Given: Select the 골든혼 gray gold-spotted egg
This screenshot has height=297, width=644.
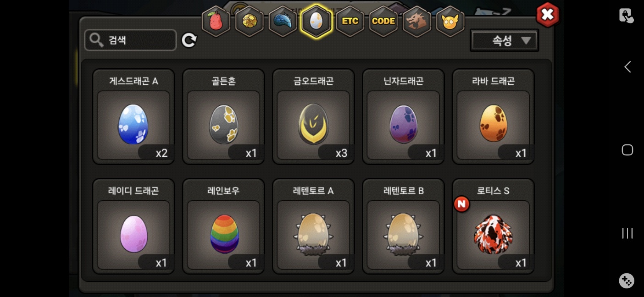Looking at the screenshot, I should 223,117.
